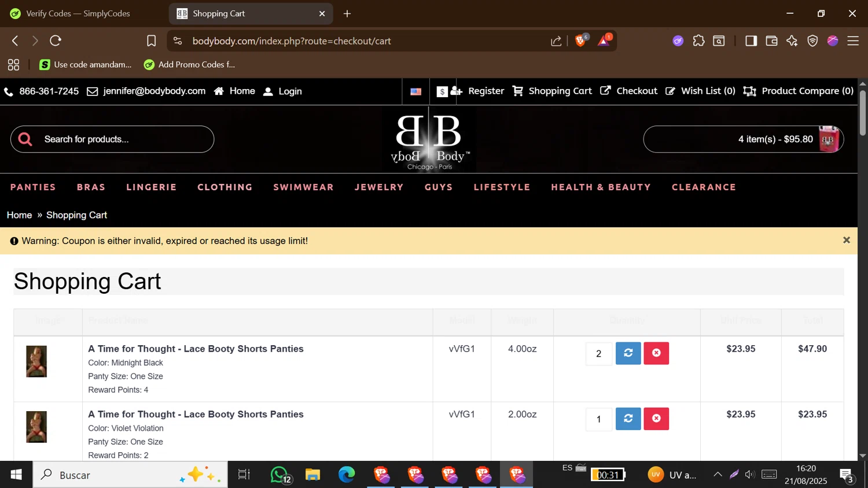Open the browser hamburger menu
The image size is (868, 488).
click(853, 41)
